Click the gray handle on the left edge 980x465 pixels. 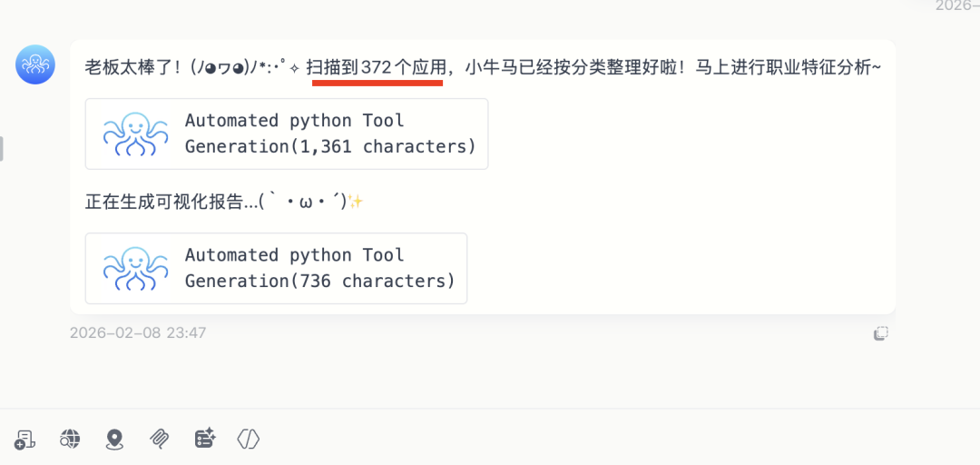(2, 148)
